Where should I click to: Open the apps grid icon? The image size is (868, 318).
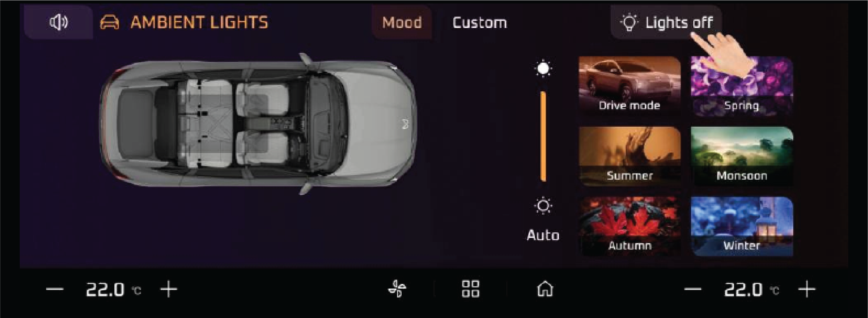pyautogui.click(x=471, y=289)
